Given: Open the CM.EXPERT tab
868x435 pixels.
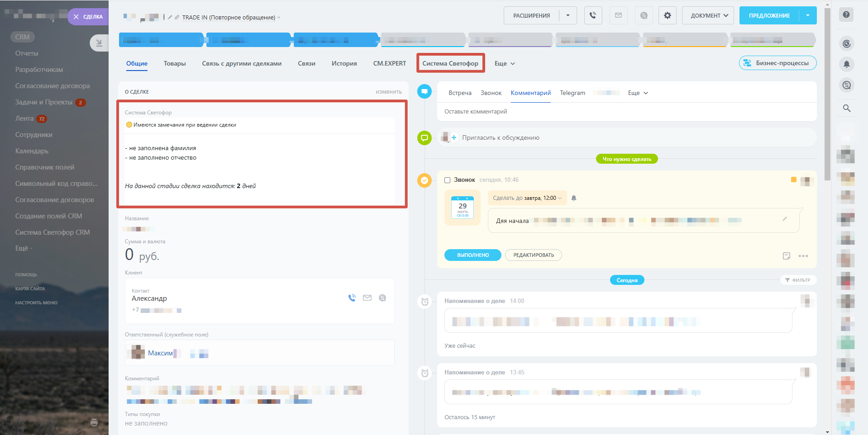Looking at the screenshot, I should click(x=390, y=63).
